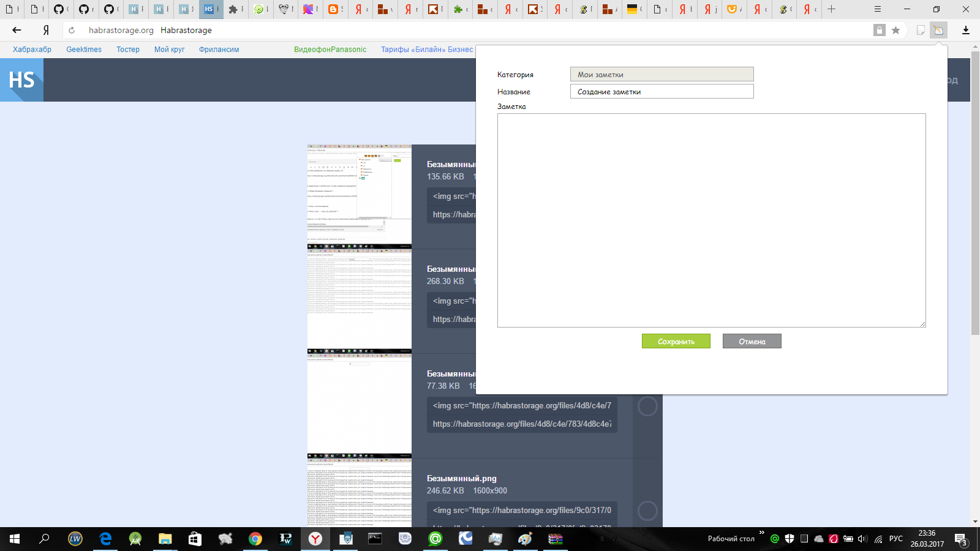
Task: Reload the Habrastorage page
Action: (x=72, y=29)
